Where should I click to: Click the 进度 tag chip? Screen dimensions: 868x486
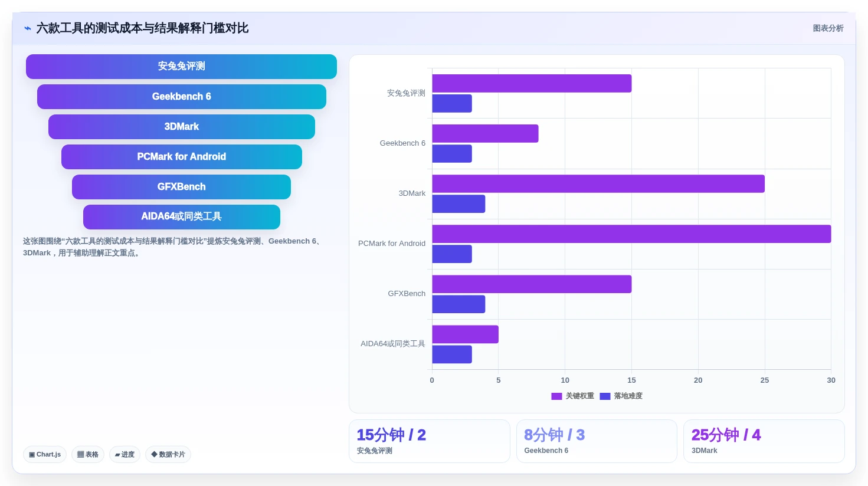coord(125,455)
